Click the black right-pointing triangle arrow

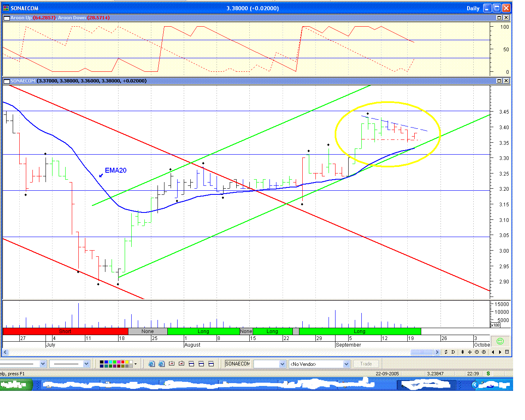(500, 352)
